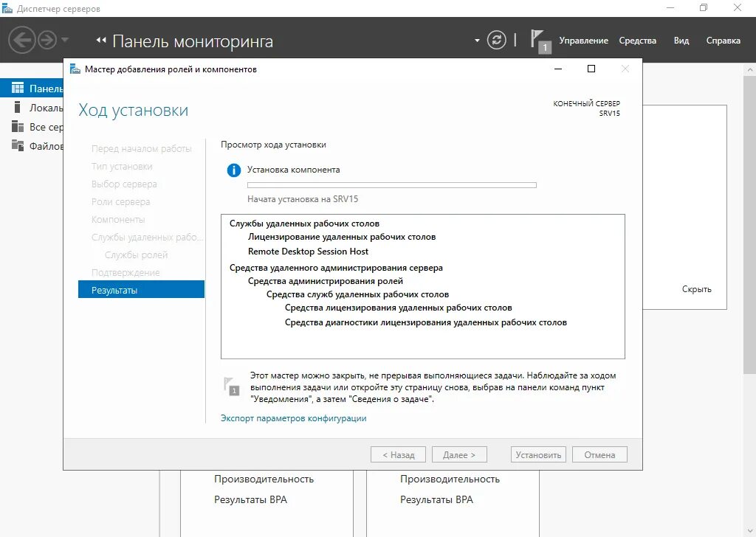Click the back navigation arrow in Server Manager

click(21, 40)
